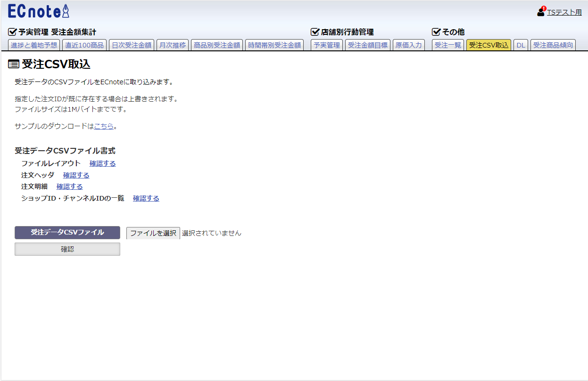The width and height of the screenshot is (588, 381).
Task: Click the list icon beside 受注CSV取込 heading
Action: coord(14,65)
